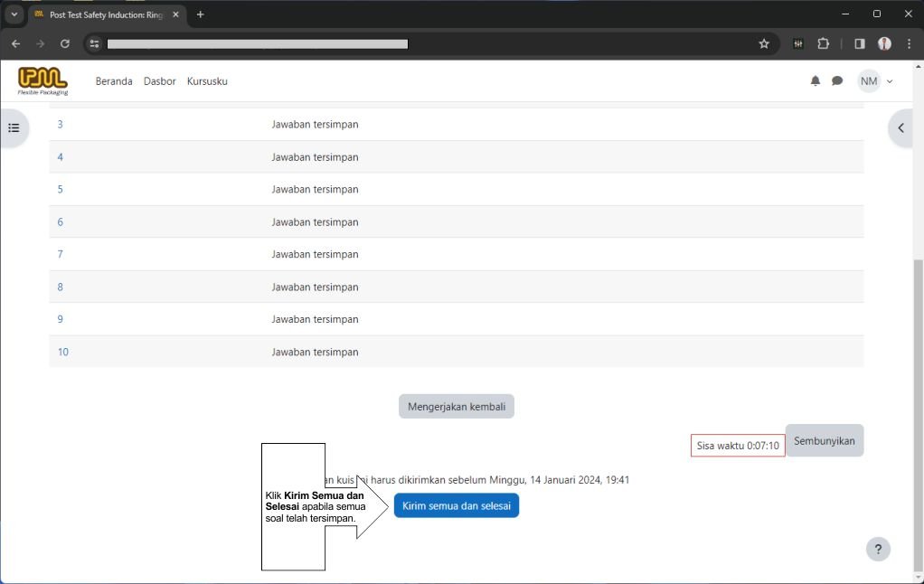Hide timer with Sembunyikan button

824,441
